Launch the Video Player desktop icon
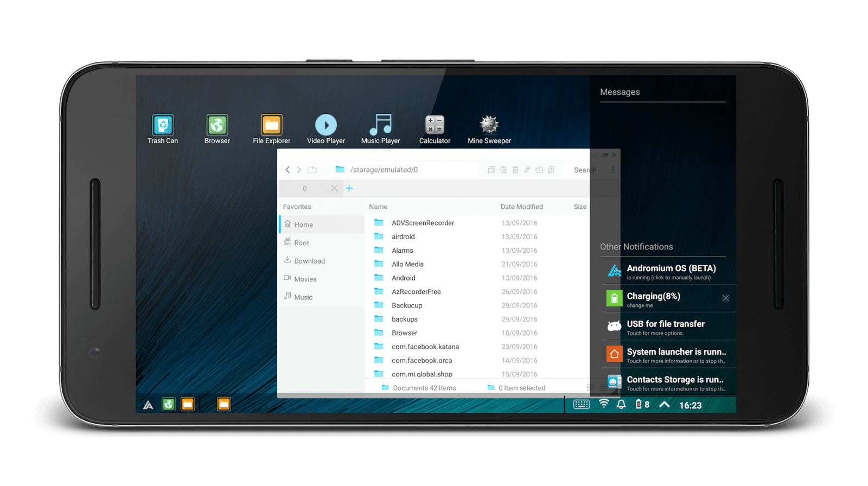The height and width of the screenshot is (486, 868). click(x=326, y=129)
